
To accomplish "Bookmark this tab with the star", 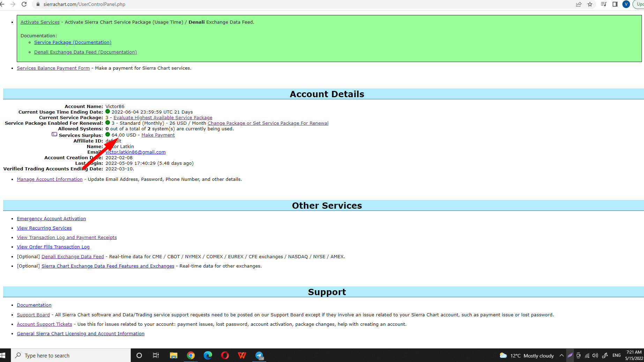I will tap(590, 4).
